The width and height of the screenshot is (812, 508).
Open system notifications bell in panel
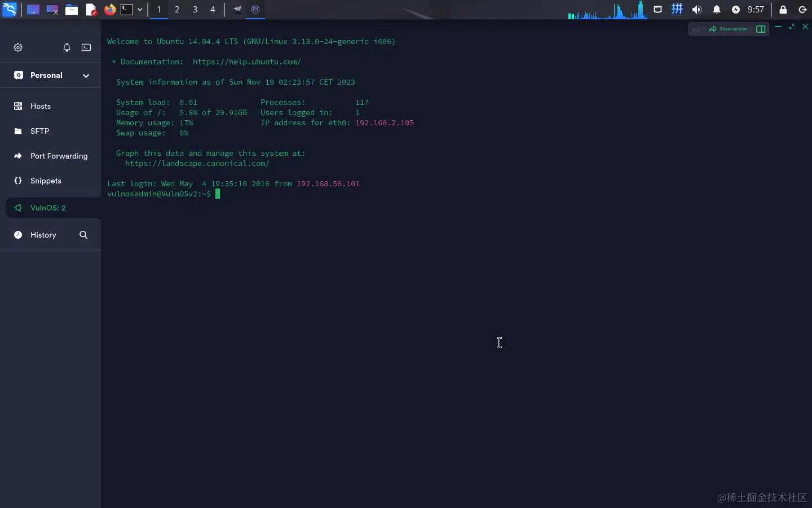point(717,10)
